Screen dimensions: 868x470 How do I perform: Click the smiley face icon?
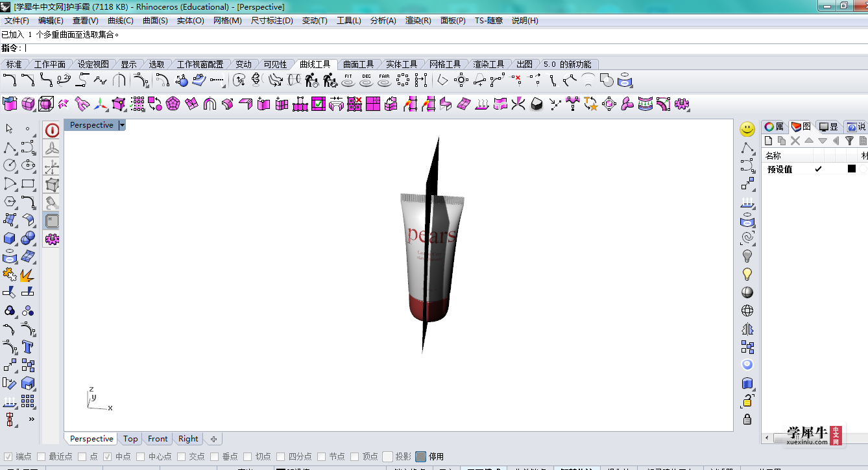747,129
